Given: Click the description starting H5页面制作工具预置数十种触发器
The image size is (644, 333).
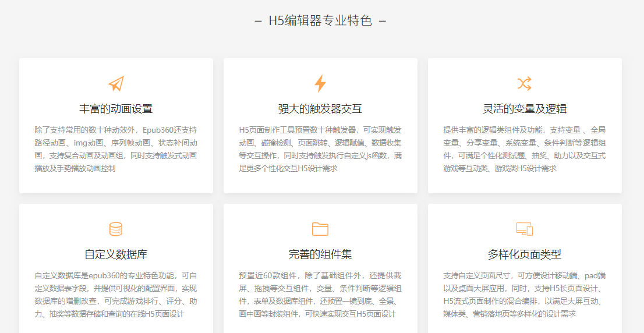Looking at the screenshot, I should click(x=320, y=150).
